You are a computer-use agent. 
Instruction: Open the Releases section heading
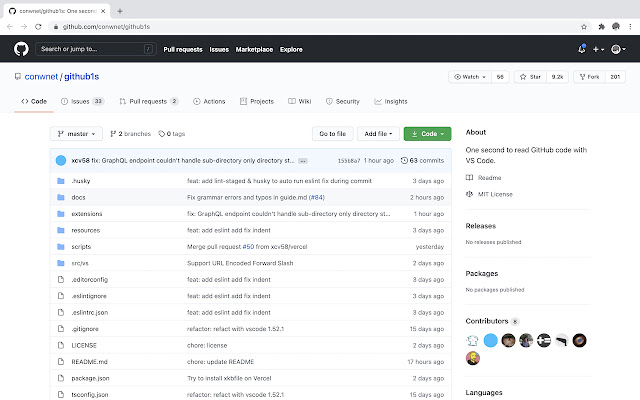[481, 226]
